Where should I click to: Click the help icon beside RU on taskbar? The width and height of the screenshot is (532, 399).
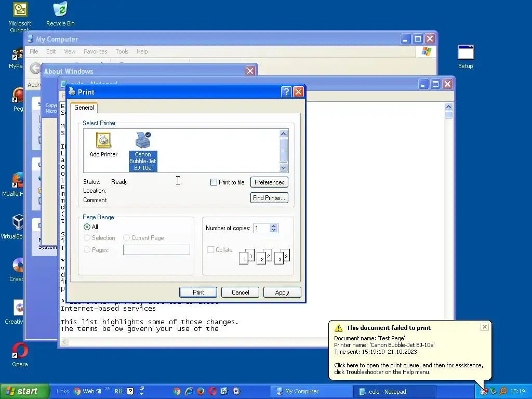point(130,391)
